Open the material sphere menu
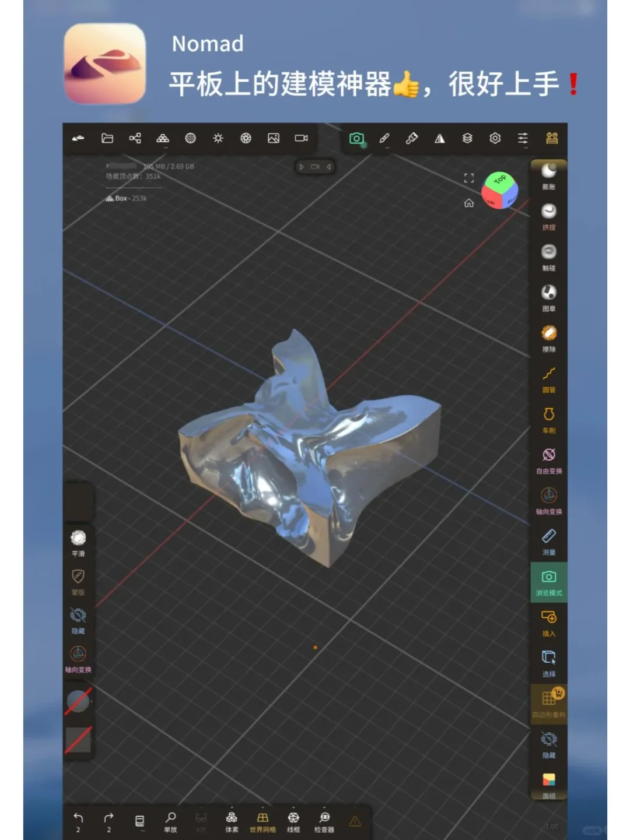Image resolution: width=630 pixels, height=840 pixels. click(190, 138)
